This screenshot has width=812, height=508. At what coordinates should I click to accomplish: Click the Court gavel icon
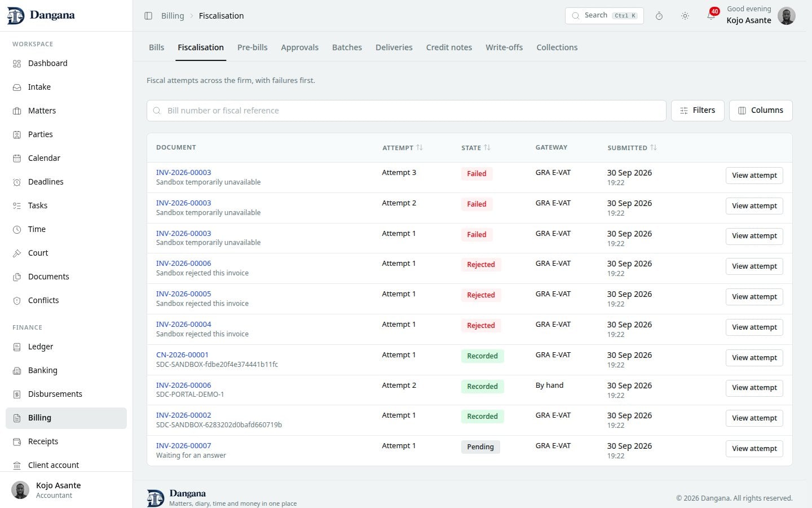tap(17, 253)
